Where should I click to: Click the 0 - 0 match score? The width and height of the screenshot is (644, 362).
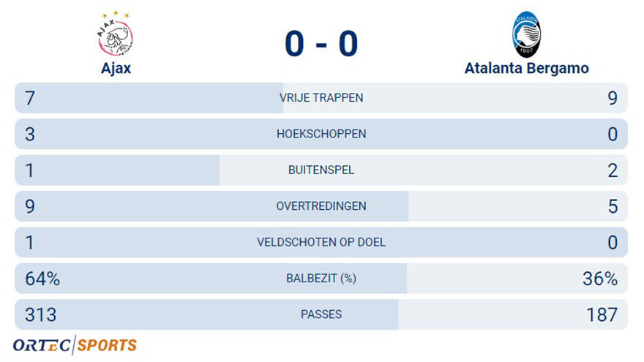tap(321, 43)
